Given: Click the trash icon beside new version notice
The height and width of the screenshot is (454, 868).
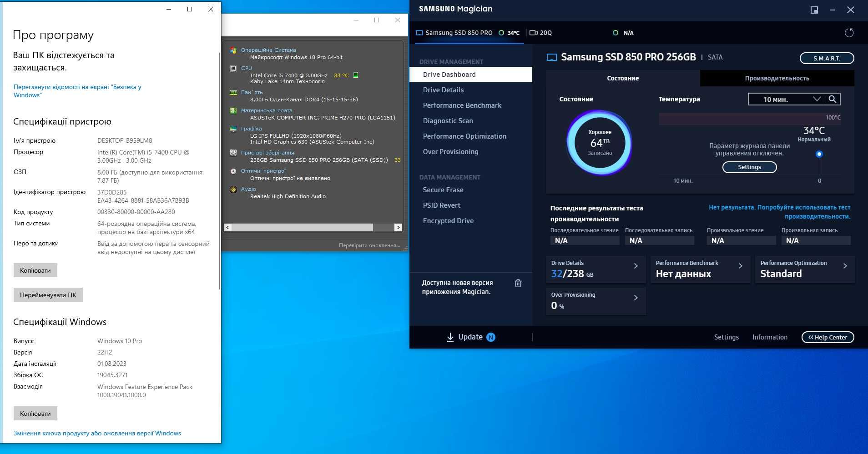Looking at the screenshot, I should click(x=518, y=283).
